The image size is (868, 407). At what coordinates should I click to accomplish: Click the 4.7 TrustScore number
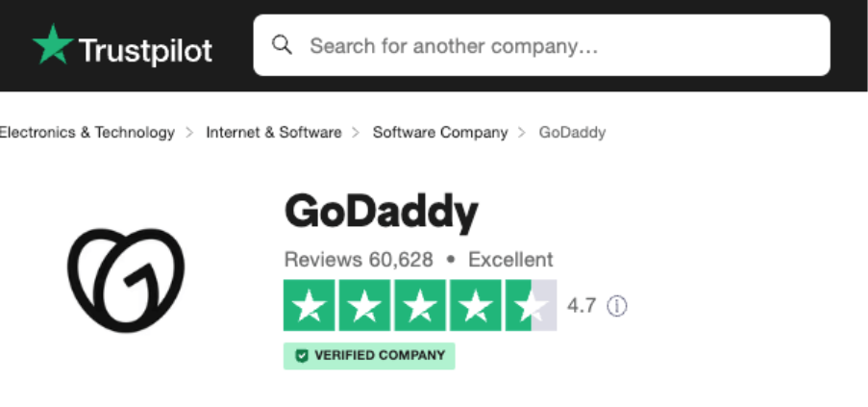tap(582, 306)
